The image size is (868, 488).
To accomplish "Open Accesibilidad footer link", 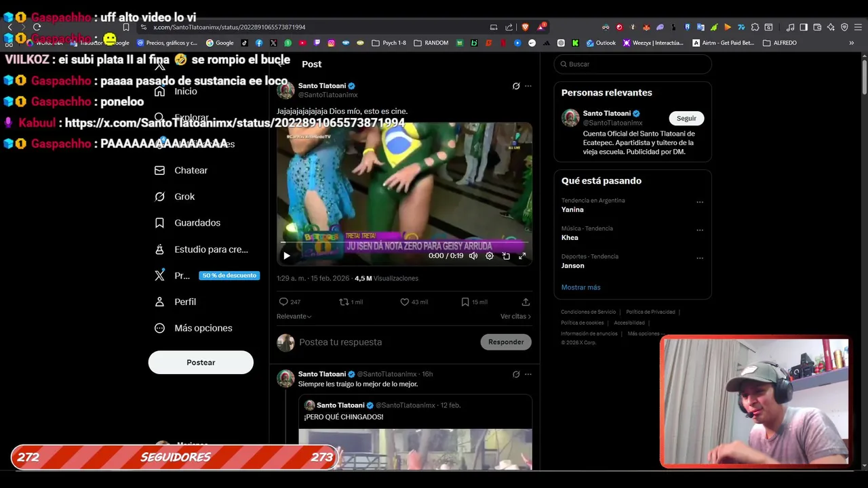I will (x=629, y=323).
